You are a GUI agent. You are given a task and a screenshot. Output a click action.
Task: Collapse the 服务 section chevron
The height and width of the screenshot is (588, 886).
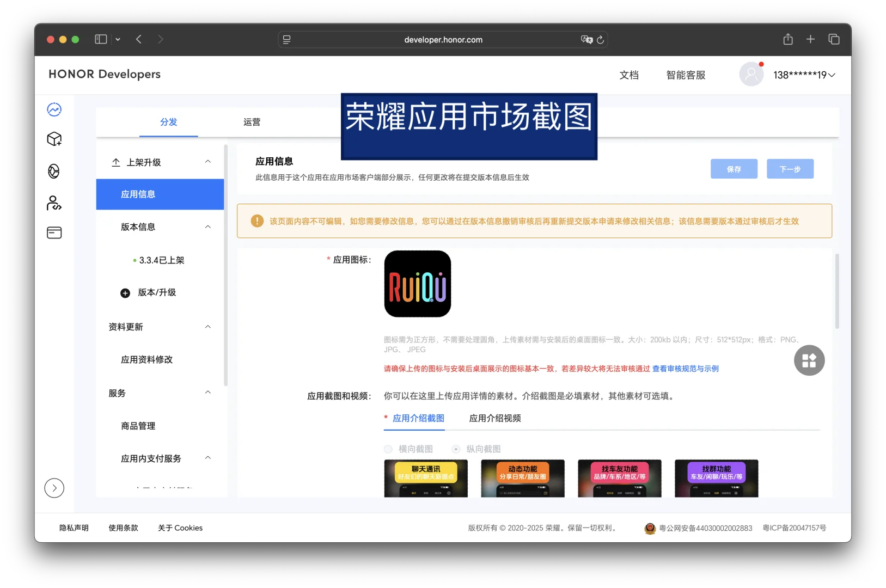coord(208,393)
